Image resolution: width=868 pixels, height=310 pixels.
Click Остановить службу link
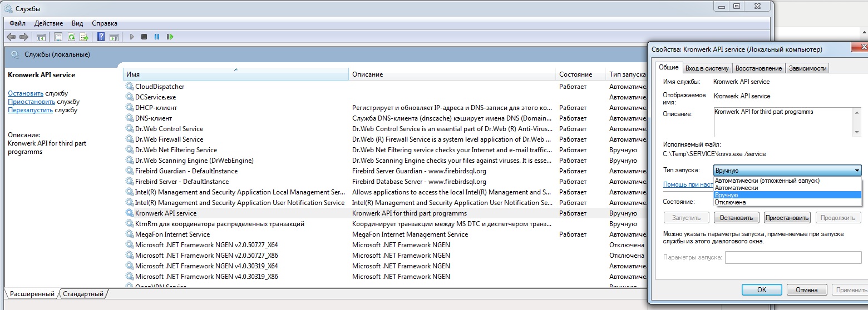pos(26,93)
